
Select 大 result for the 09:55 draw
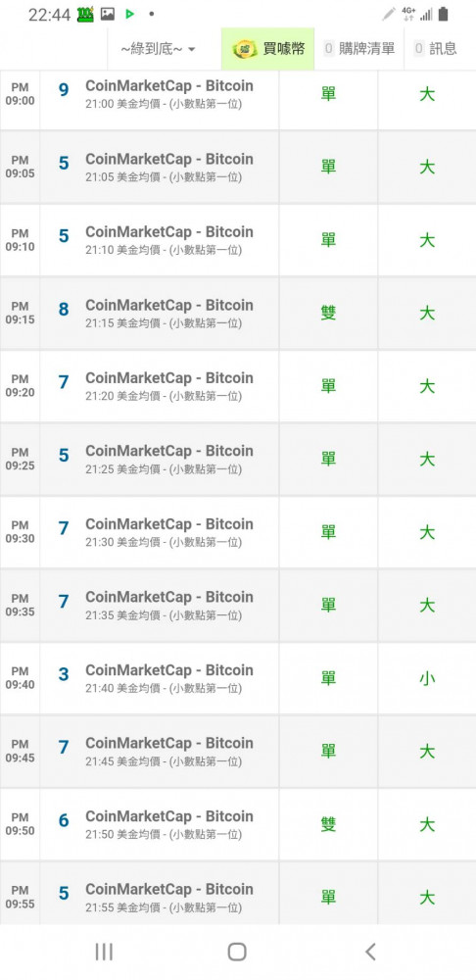(427, 898)
